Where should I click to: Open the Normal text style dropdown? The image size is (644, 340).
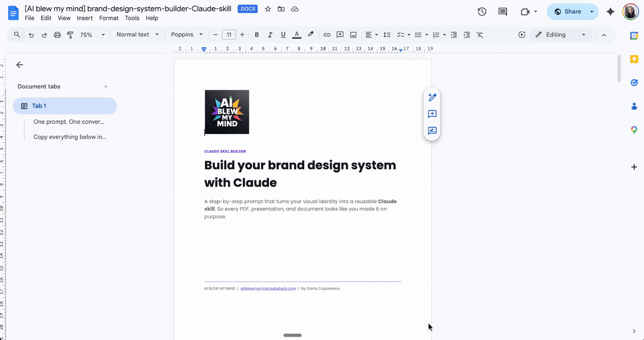click(138, 34)
